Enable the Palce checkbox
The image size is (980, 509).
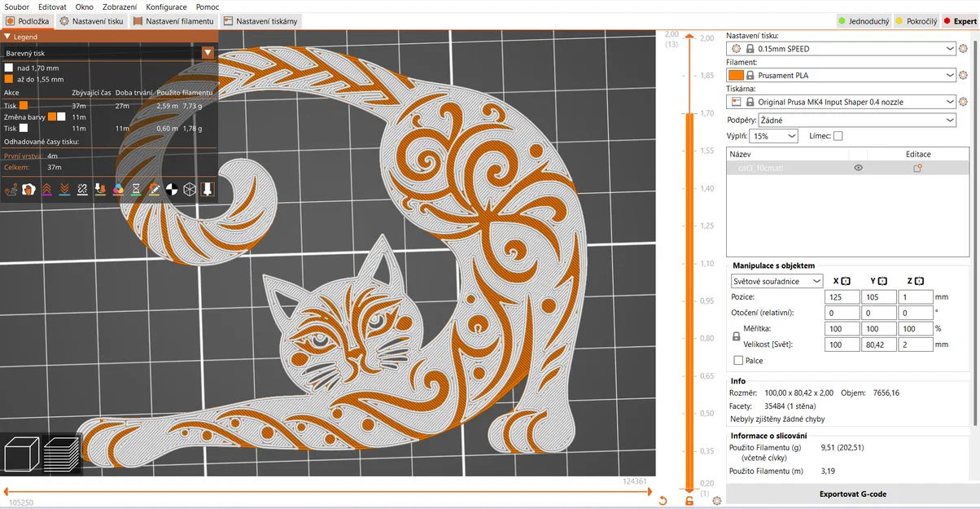738,360
